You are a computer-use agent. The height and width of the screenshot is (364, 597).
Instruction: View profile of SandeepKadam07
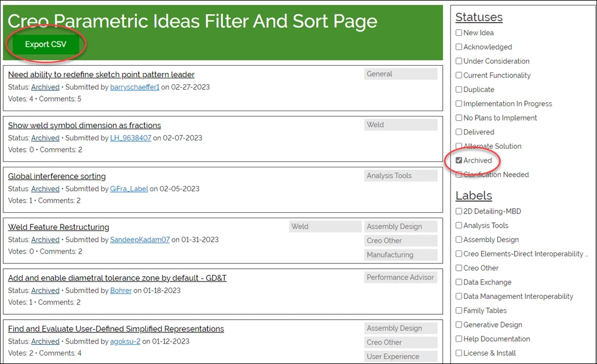140,240
